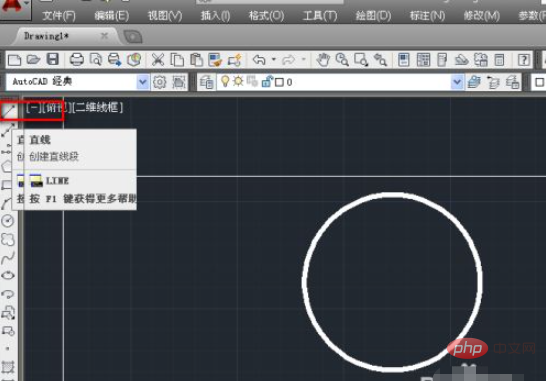Open the QuickCalc calculator icon
The width and height of the screenshot is (546, 381).
499,60
